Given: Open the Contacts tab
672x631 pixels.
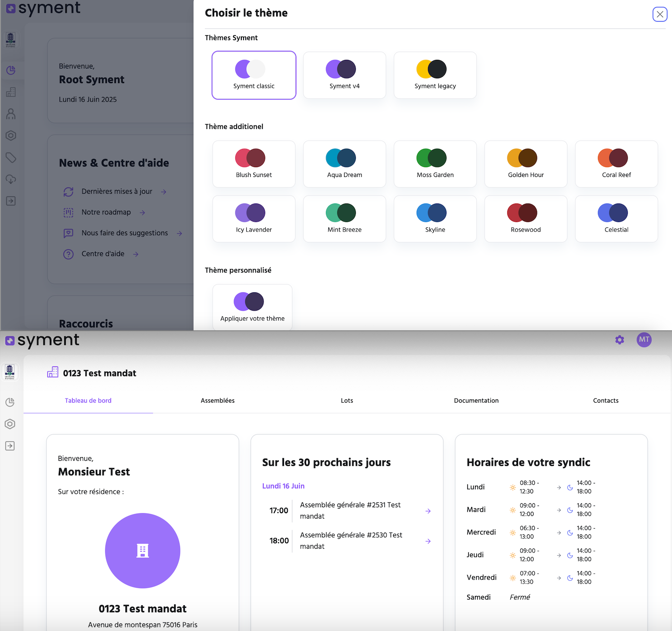Looking at the screenshot, I should pos(606,401).
